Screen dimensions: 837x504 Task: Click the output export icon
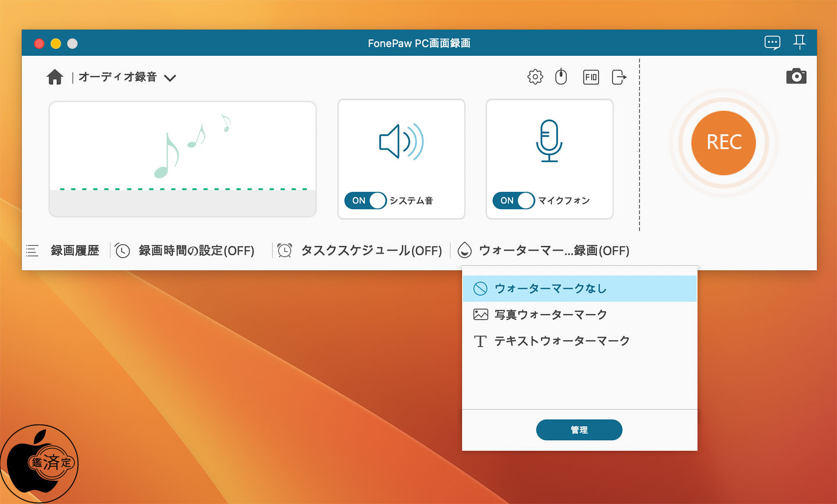[619, 77]
